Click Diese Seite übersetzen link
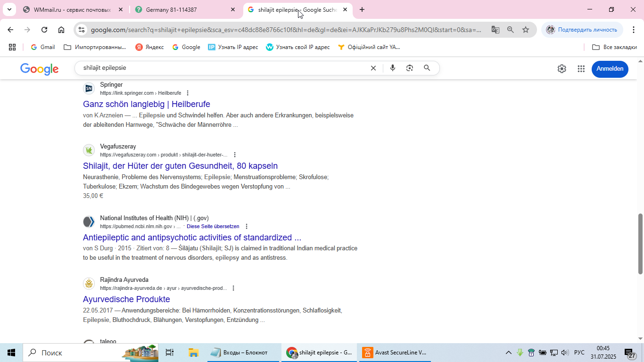This screenshot has height=362, width=644. tap(213, 227)
